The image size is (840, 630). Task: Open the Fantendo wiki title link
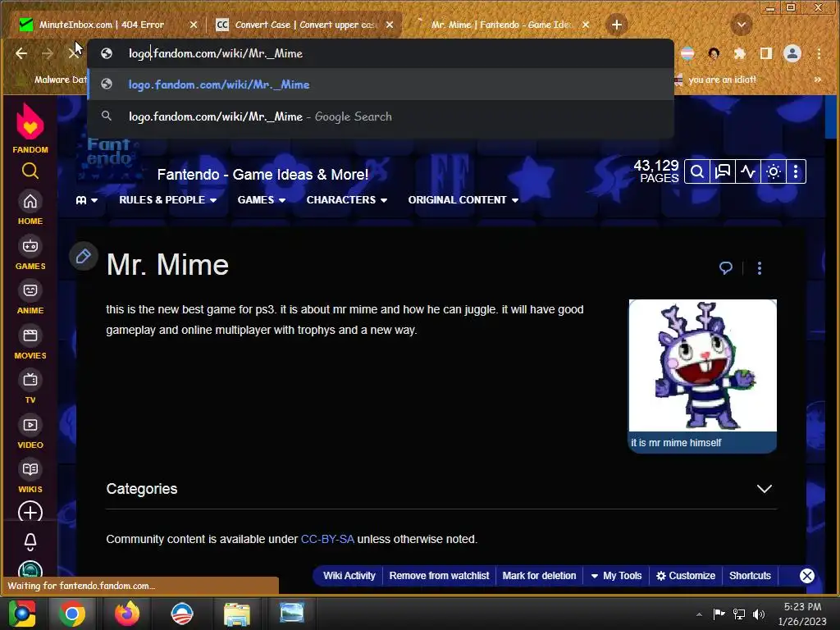(x=262, y=175)
